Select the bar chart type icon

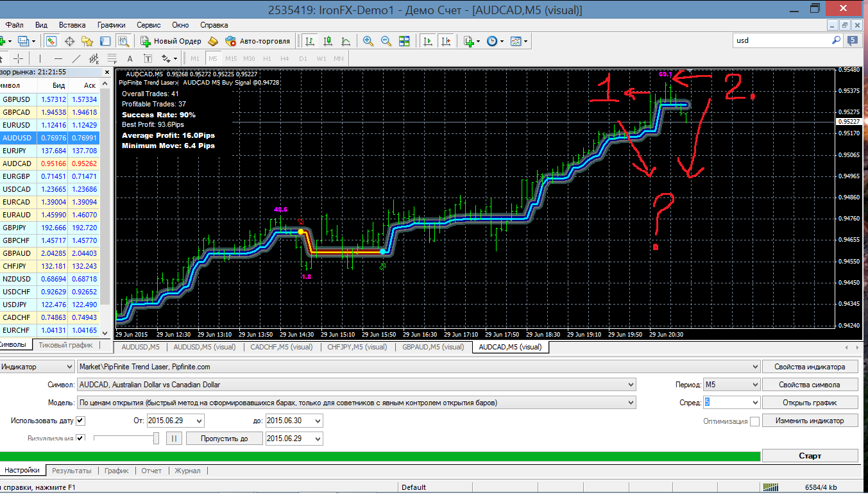pos(311,41)
